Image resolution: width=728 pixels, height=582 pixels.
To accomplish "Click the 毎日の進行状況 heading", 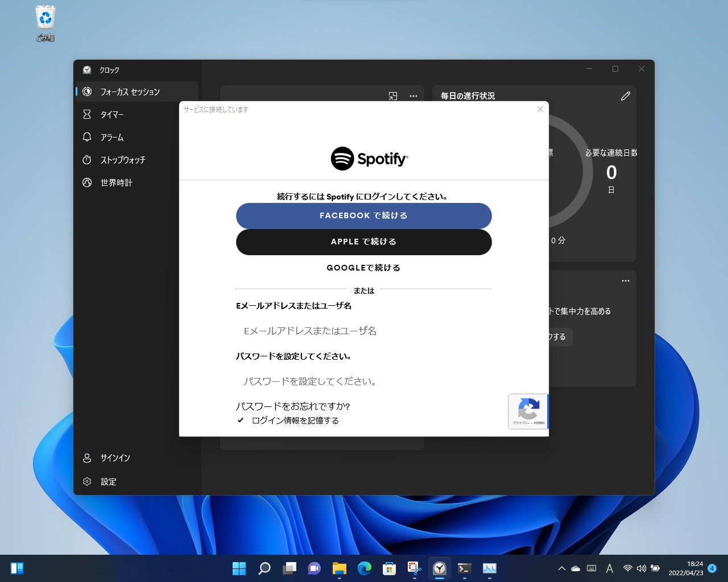I will point(468,96).
